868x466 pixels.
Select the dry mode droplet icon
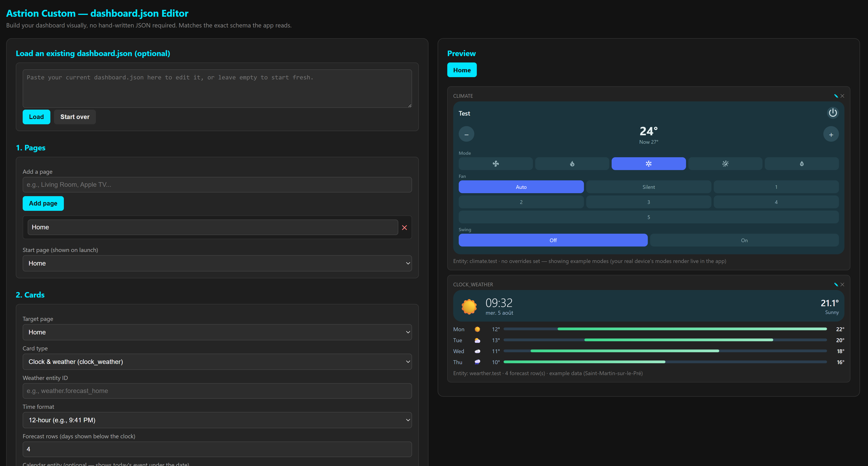click(802, 164)
